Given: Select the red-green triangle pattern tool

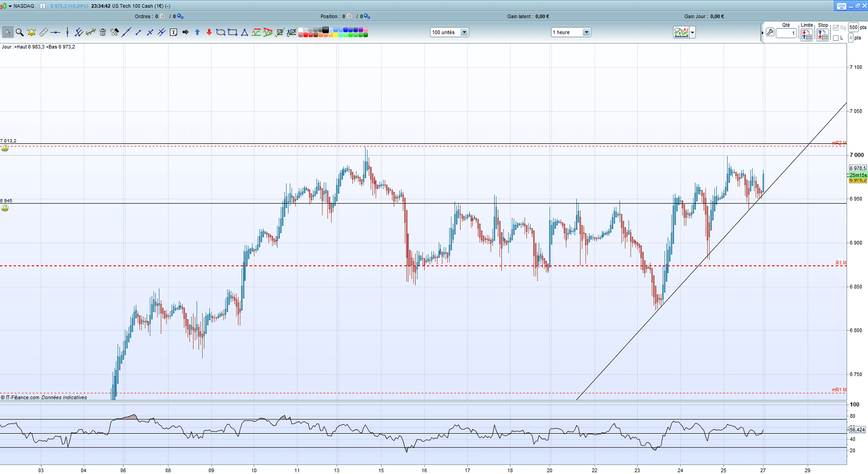Looking at the screenshot, I should tap(268, 32).
